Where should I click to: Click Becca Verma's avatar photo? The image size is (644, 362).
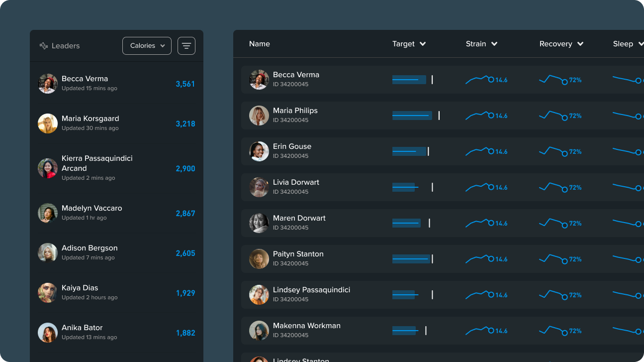(47, 83)
